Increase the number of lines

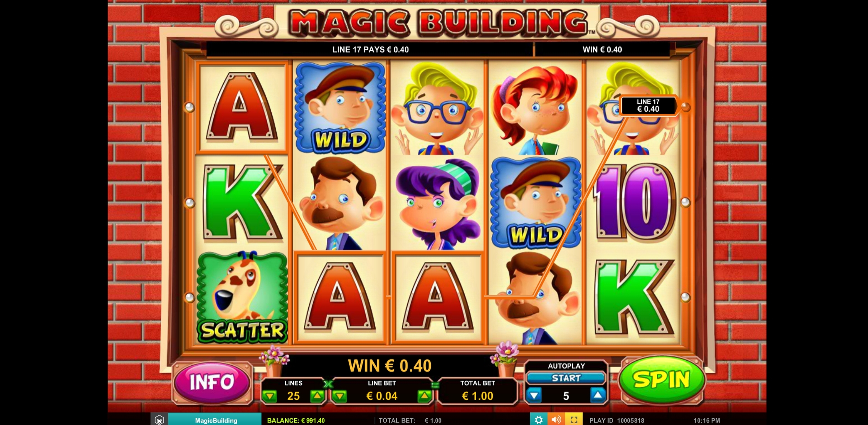tap(317, 396)
